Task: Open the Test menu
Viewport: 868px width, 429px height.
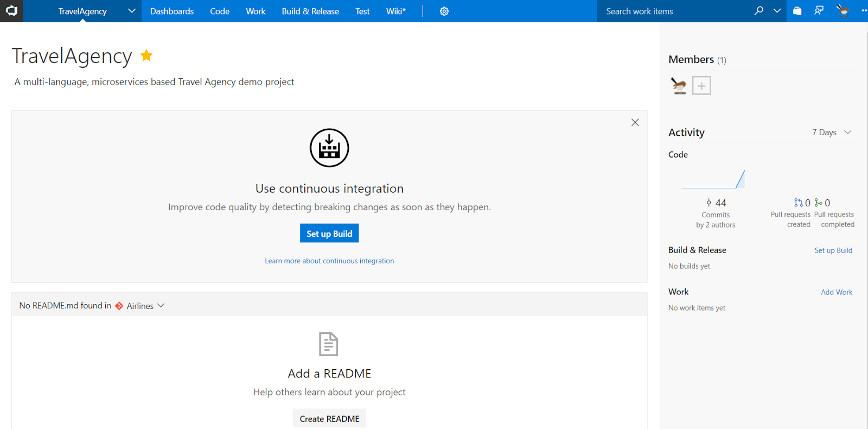Action: click(x=362, y=11)
